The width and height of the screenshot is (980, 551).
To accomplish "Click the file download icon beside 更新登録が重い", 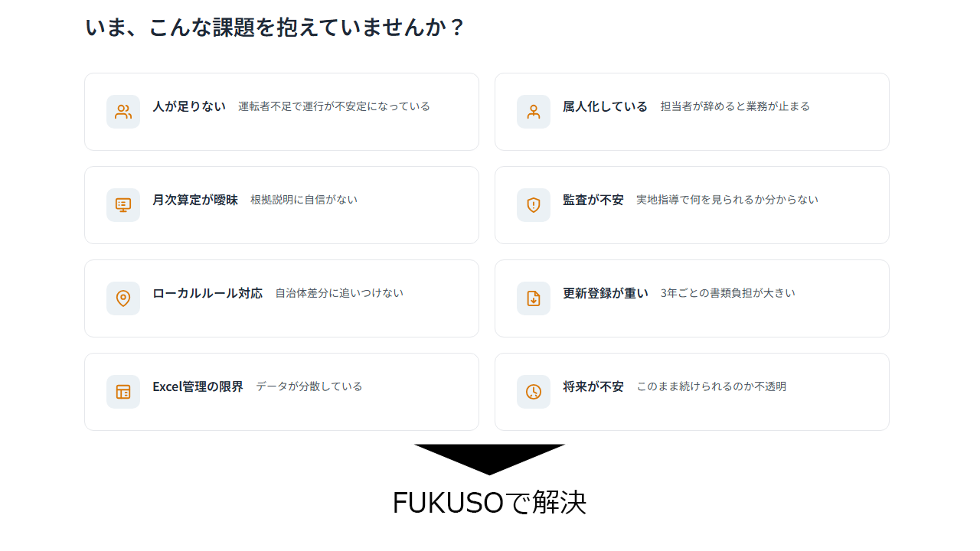I will [533, 298].
